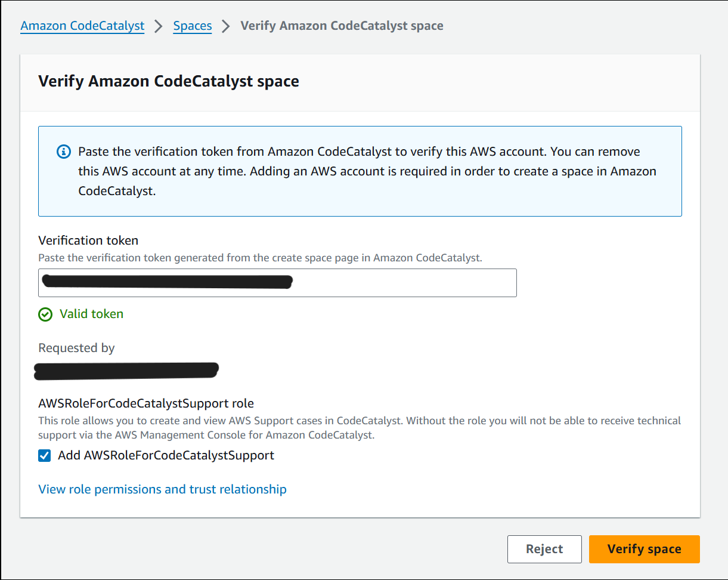The width and height of the screenshot is (728, 580).
Task: Reject the space verification request
Action: (x=544, y=549)
